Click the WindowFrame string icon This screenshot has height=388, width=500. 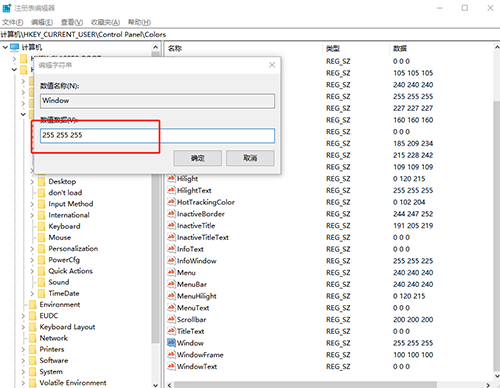click(x=171, y=355)
